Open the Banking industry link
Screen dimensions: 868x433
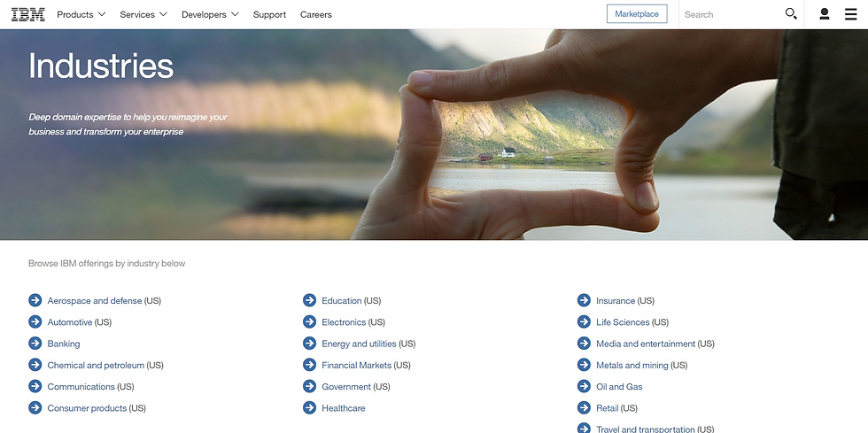tap(64, 344)
